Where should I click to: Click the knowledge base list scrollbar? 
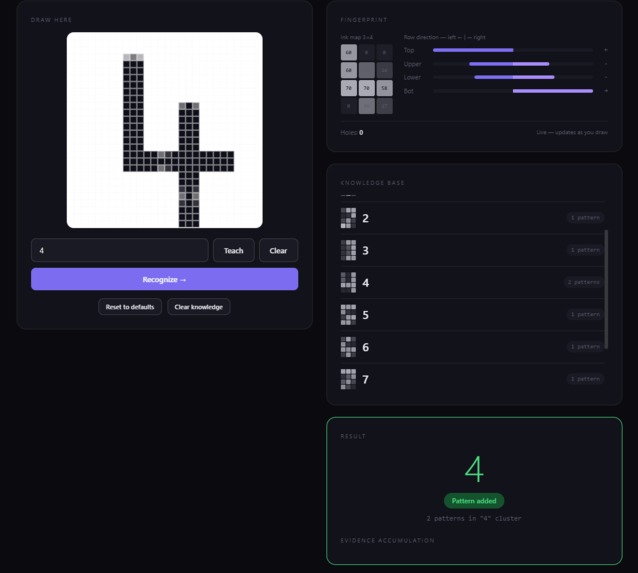pyautogui.click(x=606, y=289)
